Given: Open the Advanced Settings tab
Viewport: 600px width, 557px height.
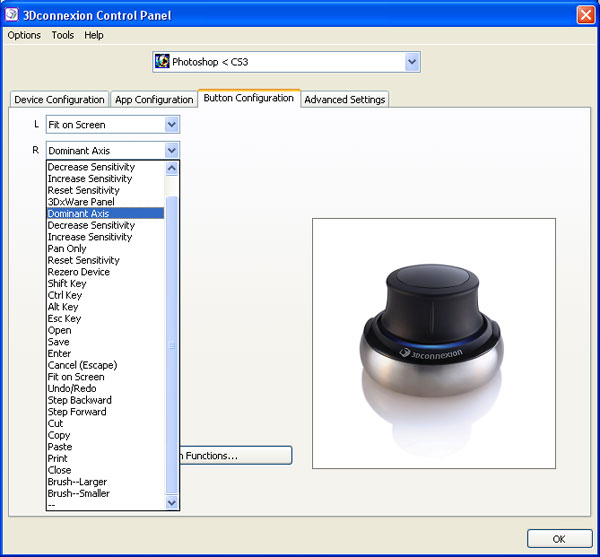Looking at the screenshot, I should pyautogui.click(x=345, y=99).
